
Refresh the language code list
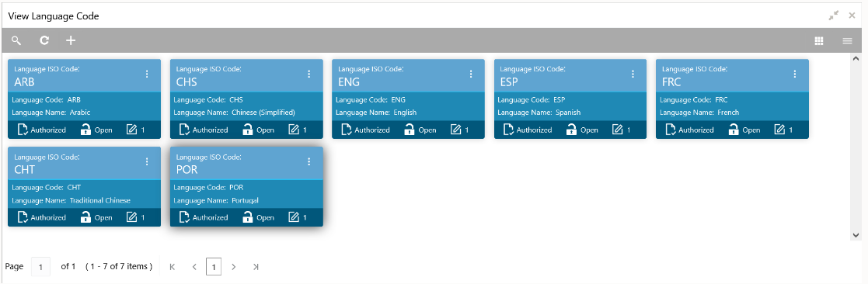(x=44, y=40)
